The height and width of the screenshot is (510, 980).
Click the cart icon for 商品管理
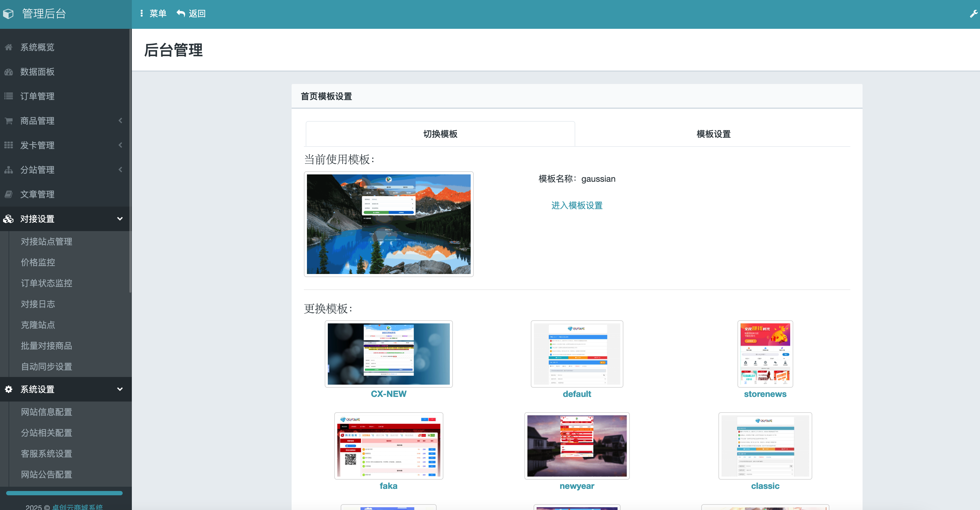[8, 120]
